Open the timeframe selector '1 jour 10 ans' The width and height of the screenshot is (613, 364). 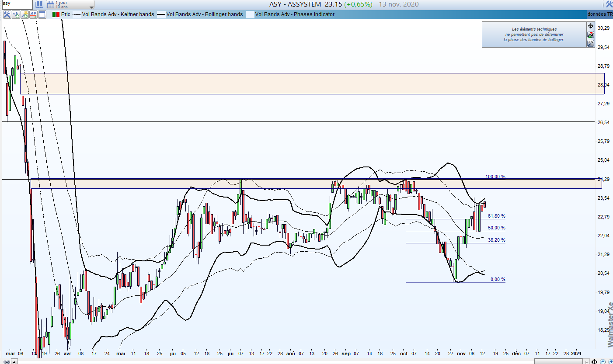pyautogui.click(x=70, y=5)
